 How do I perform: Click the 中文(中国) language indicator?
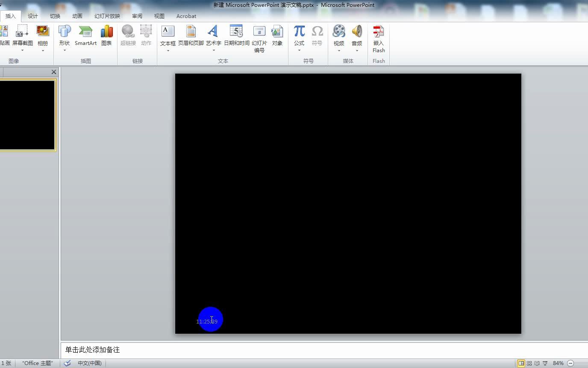tap(90, 363)
